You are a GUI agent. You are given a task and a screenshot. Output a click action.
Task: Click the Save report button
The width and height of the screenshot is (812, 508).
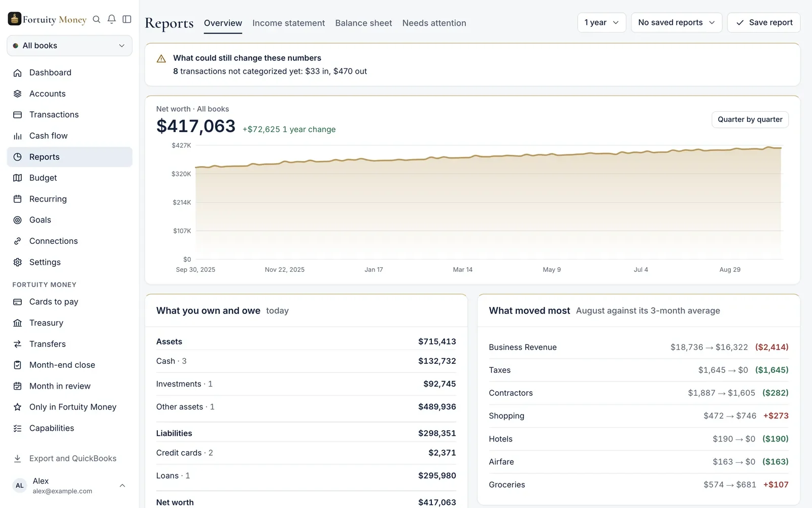click(764, 22)
